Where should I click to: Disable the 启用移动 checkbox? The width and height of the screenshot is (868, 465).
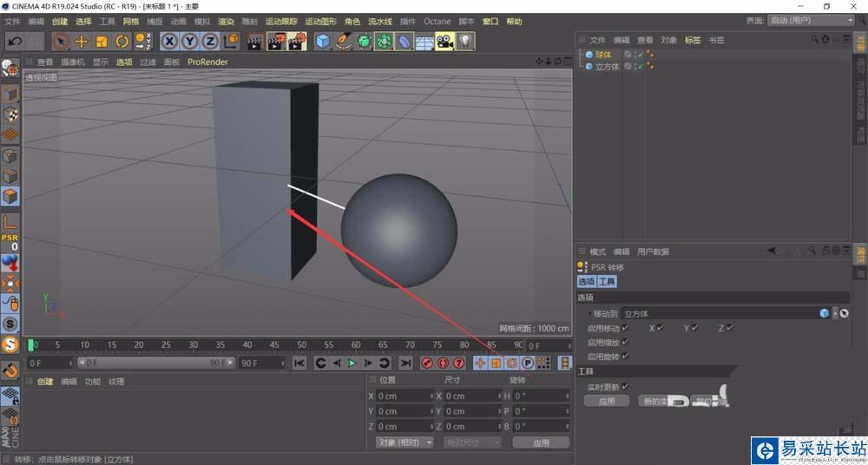tap(625, 328)
